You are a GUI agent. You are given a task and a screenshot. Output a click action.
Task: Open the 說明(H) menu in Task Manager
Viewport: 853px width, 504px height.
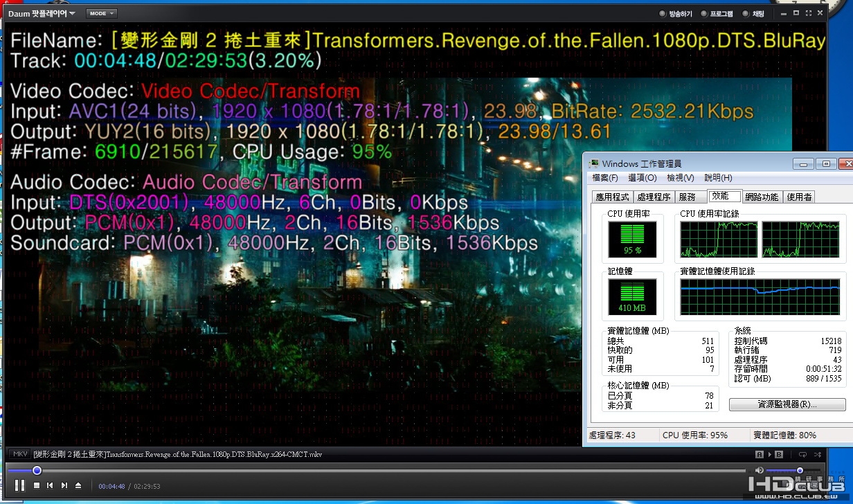718,178
